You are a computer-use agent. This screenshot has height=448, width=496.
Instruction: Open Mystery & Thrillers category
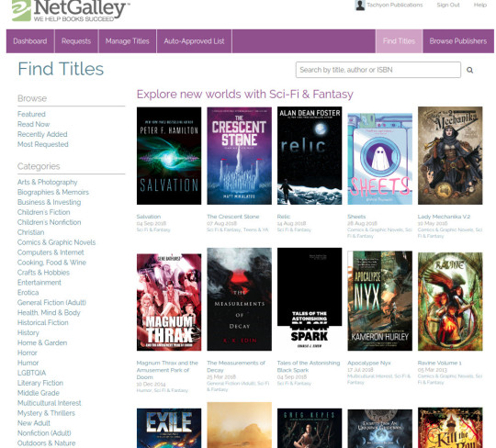[x=46, y=413]
